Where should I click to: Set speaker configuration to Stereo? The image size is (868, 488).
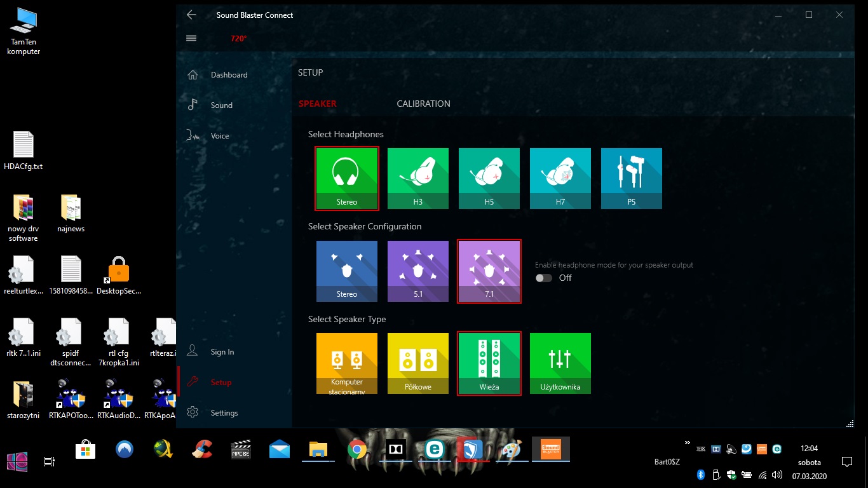pyautogui.click(x=347, y=271)
